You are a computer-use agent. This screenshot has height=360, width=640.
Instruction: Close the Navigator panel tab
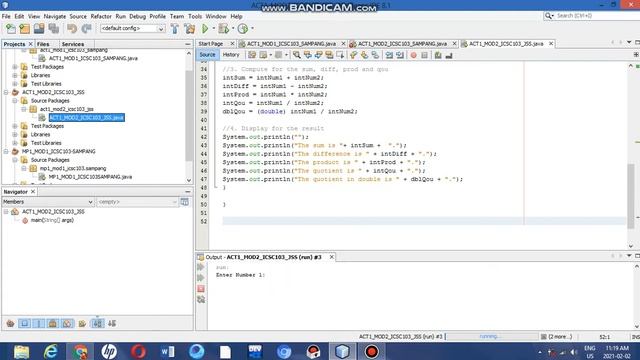click(33, 192)
